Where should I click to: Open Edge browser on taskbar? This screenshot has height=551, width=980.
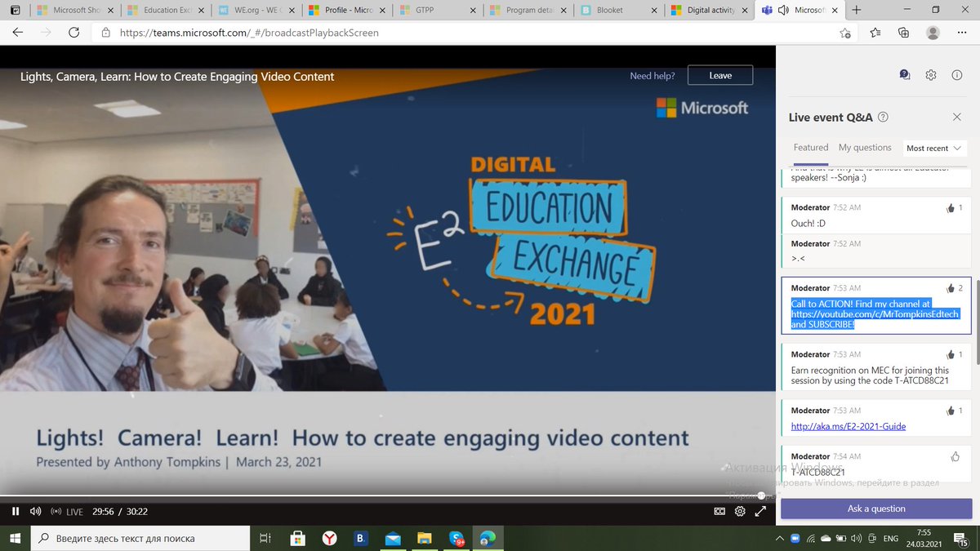tap(488, 538)
